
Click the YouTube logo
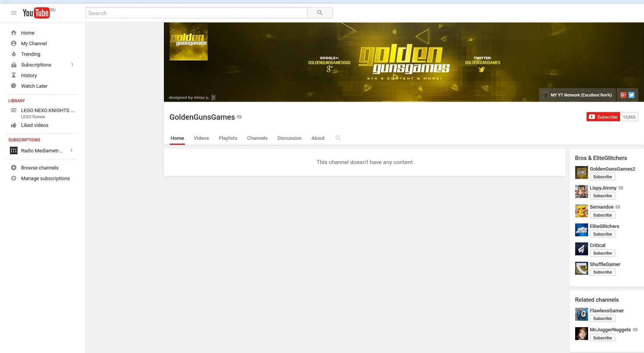[36, 13]
